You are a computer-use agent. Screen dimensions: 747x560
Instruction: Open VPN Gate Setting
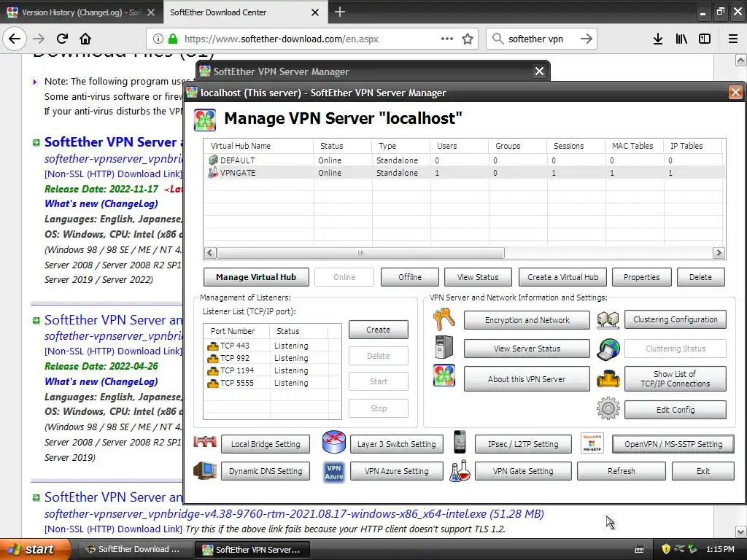pos(523,471)
